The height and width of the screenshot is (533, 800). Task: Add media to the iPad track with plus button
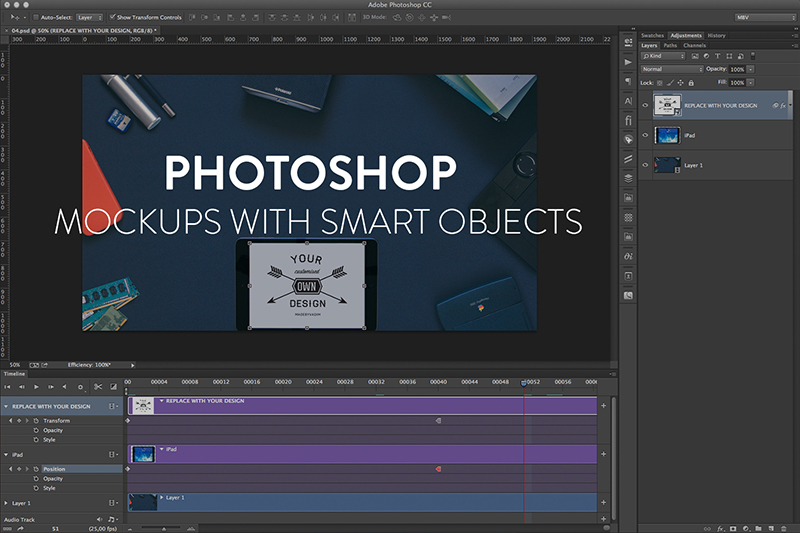click(603, 453)
